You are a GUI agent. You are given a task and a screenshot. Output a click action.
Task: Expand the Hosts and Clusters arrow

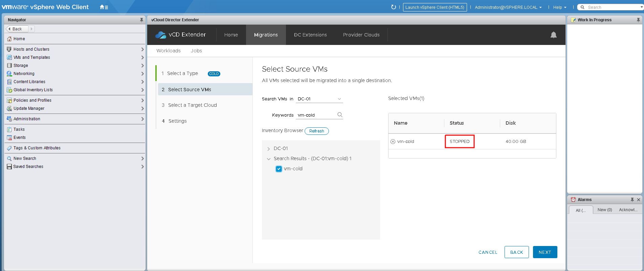(x=142, y=49)
